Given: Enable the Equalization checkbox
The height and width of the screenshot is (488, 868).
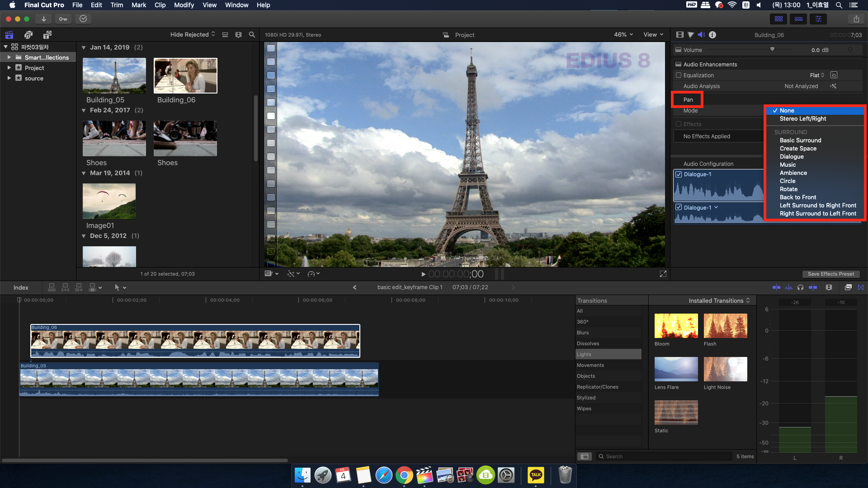Looking at the screenshot, I should pos(679,75).
